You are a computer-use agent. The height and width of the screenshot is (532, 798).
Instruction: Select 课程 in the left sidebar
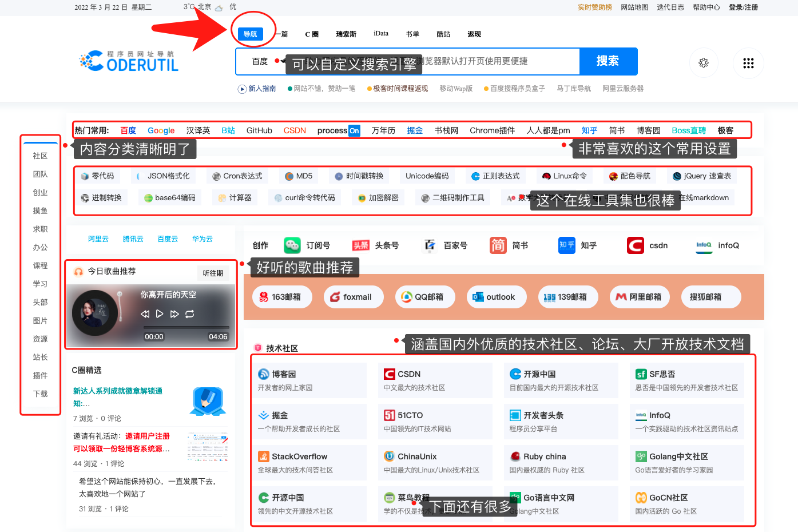tap(40, 266)
